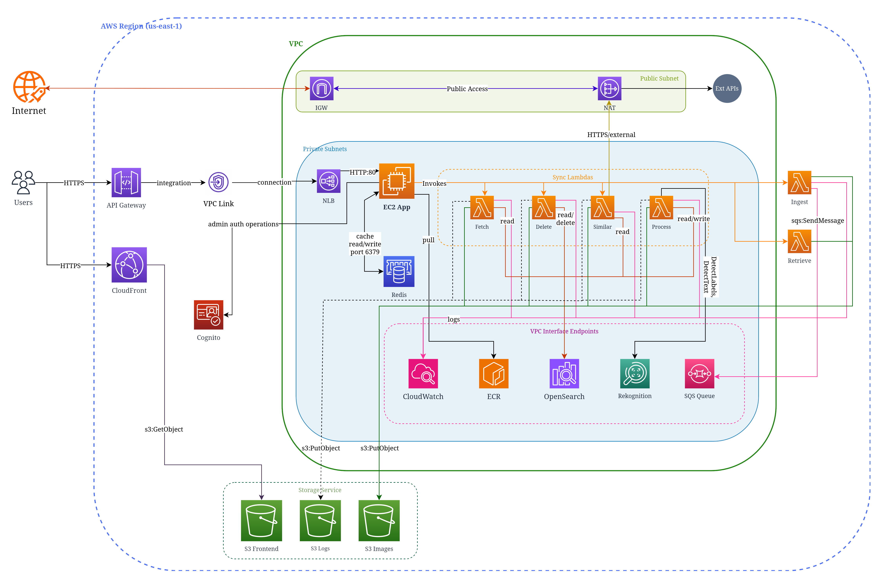Click the Ingest Lambda icon
The width and height of the screenshot is (882, 588).
coord(799,183)
